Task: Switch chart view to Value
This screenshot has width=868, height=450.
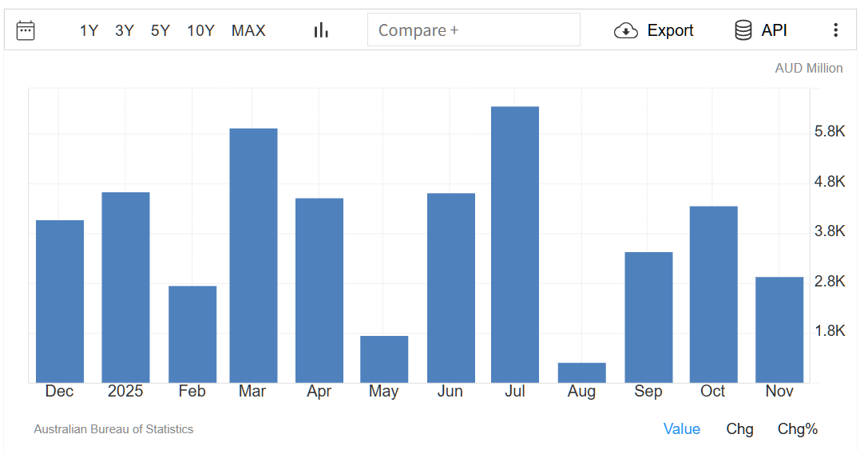Action: (x=681, y=429)
